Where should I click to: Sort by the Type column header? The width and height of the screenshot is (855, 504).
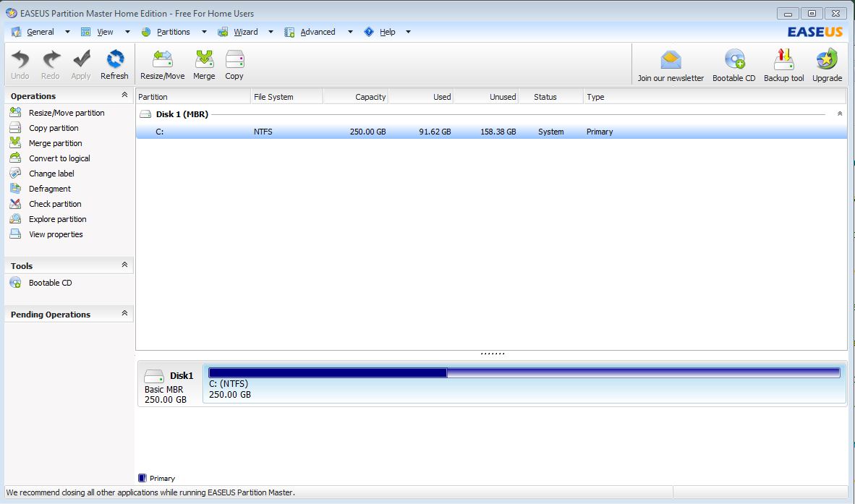[x=715, y=97]
